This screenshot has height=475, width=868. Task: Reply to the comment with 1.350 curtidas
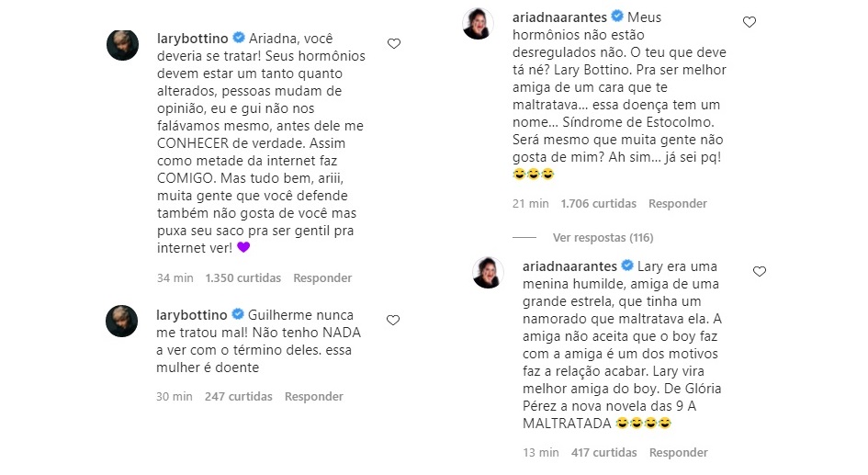tap(322, 277)
